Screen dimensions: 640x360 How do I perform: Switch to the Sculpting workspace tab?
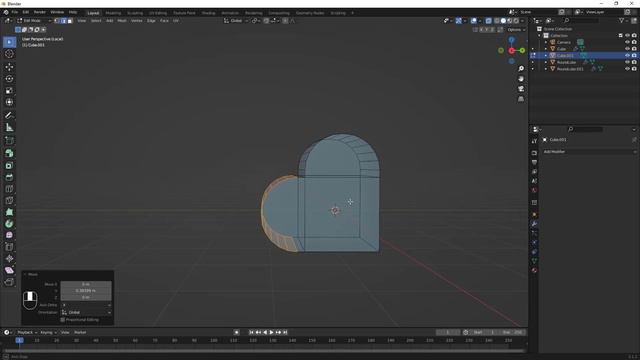tap(135, 13)
